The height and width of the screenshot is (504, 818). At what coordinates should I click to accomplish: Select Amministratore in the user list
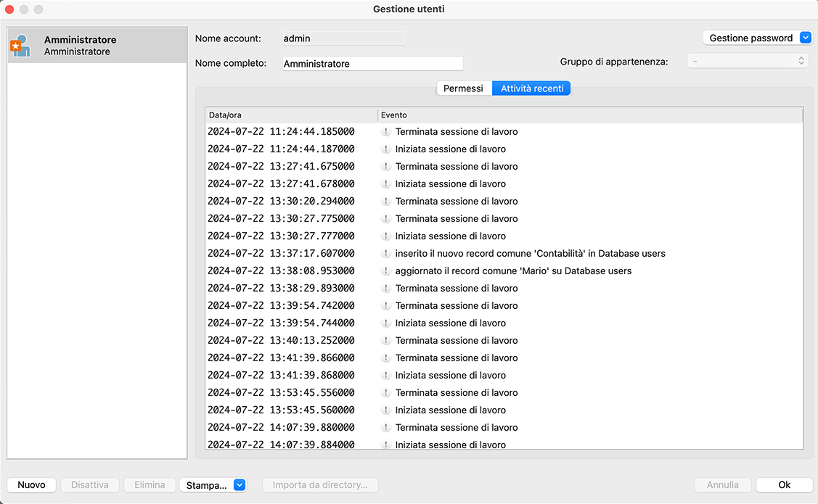click(97, 46)
